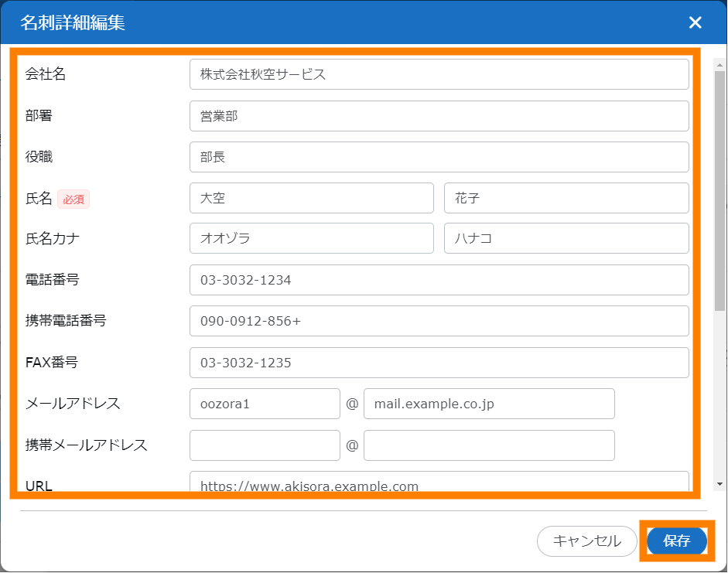Click the キャンセル button
The width and height of the screenshot is (728, 573).
[586, 541]
